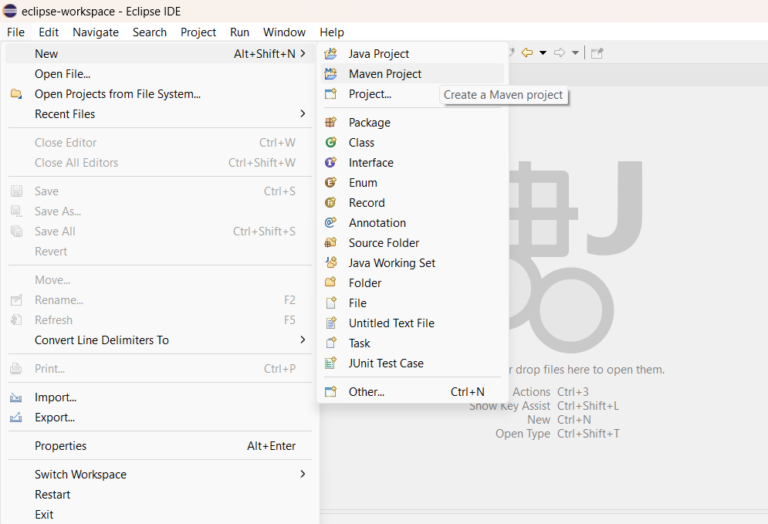Click the Java Project icon in New submenu
768x524 pixels.
click(x=331, y=53)
